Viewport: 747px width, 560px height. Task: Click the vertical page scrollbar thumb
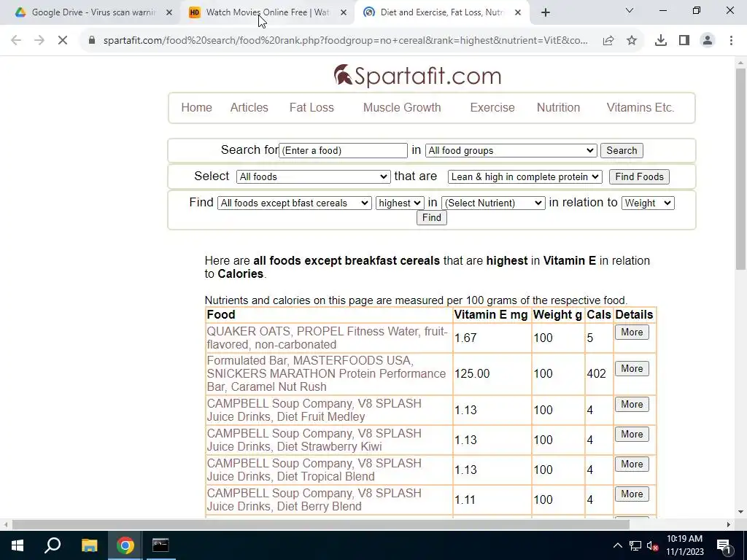[740, 169]
